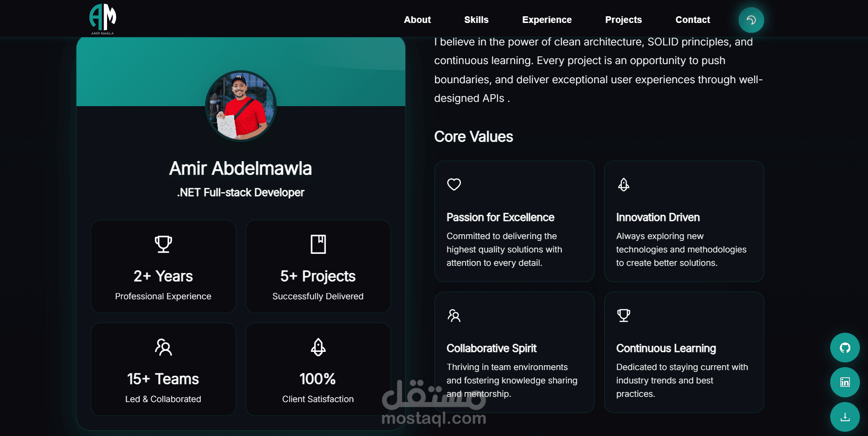
Task: Open the GitHub profile floating button
Action: pyautogui.click(x=845, y=348)
